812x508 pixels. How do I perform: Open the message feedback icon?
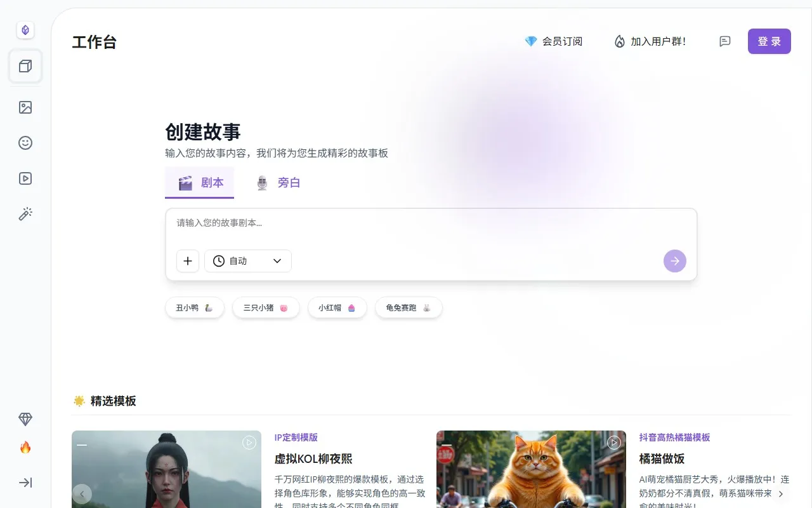pyautogui.click(x=725, y=41)
